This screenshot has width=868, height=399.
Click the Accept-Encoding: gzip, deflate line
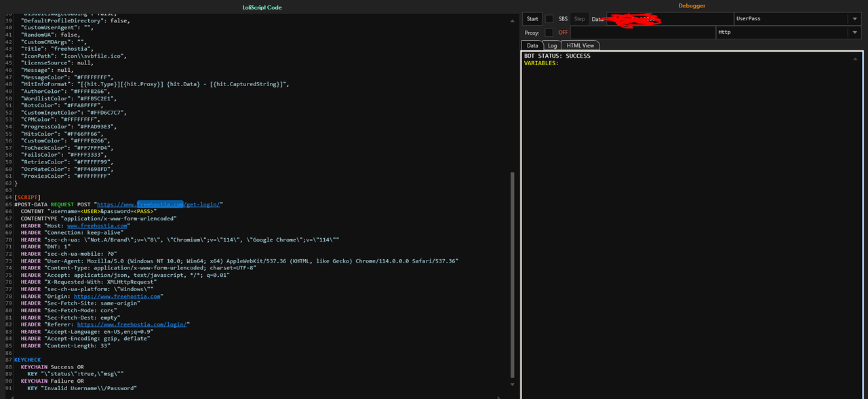point(85,339)
